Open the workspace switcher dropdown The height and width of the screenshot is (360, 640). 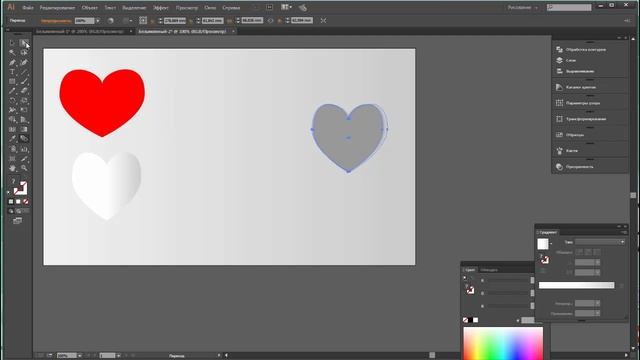[x=523, y=7]
